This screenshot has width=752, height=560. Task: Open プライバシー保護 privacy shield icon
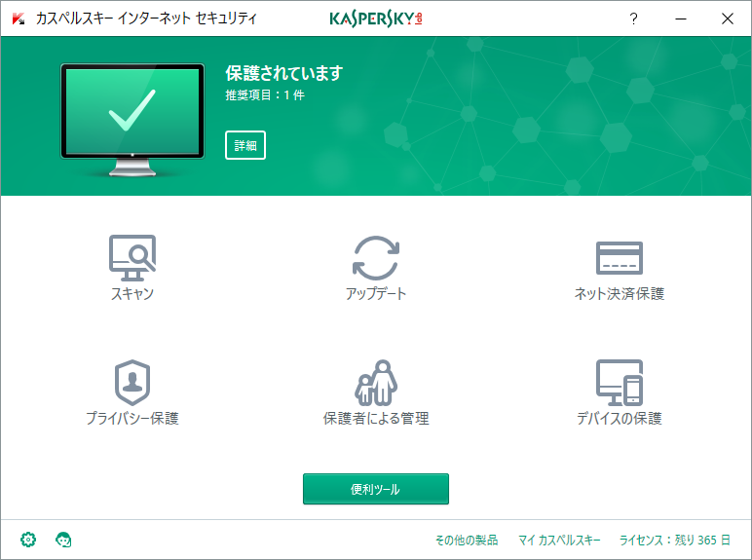click(x=132, y=382)
